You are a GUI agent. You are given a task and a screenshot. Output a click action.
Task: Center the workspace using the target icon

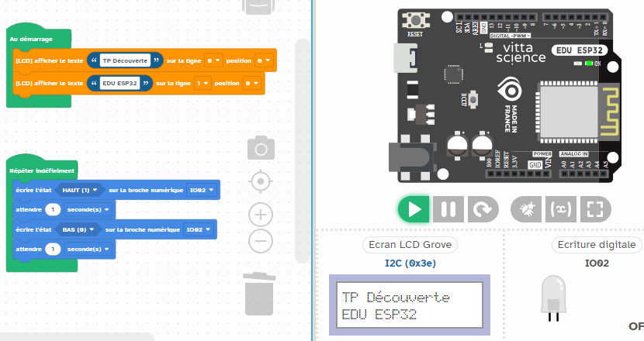point(261,181)
